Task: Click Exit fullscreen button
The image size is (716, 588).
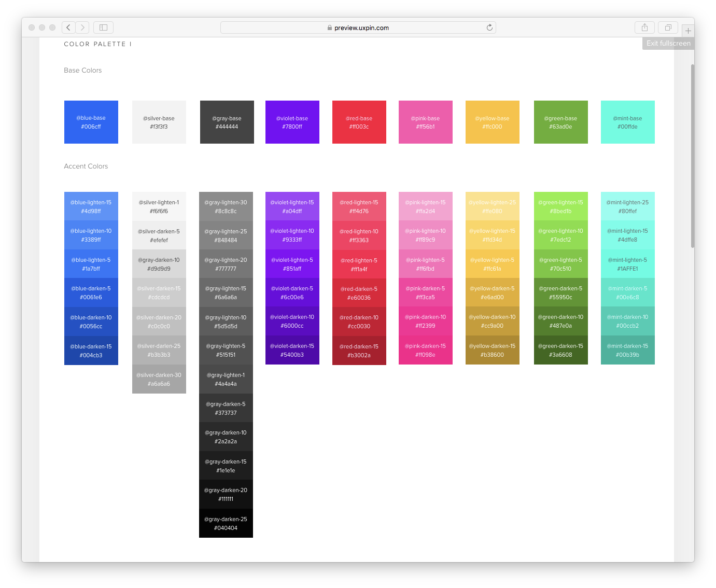Action: [668, 44]
